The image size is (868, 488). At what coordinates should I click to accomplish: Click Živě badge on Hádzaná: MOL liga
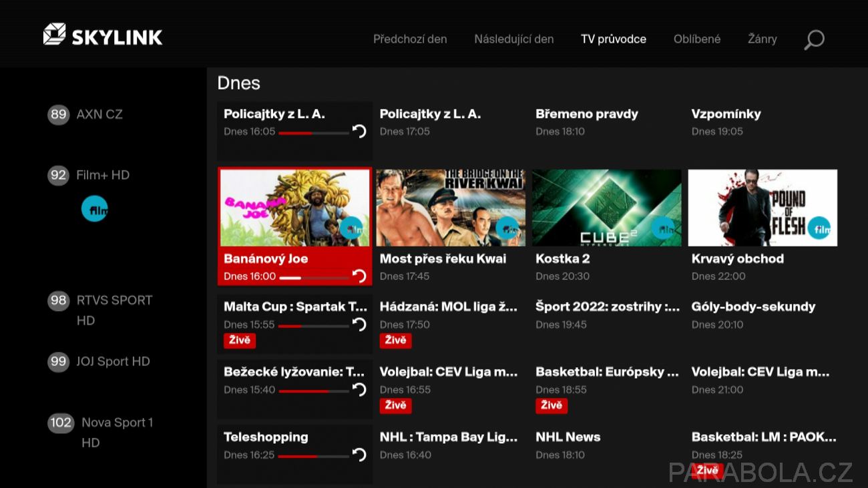pos(396,340)
